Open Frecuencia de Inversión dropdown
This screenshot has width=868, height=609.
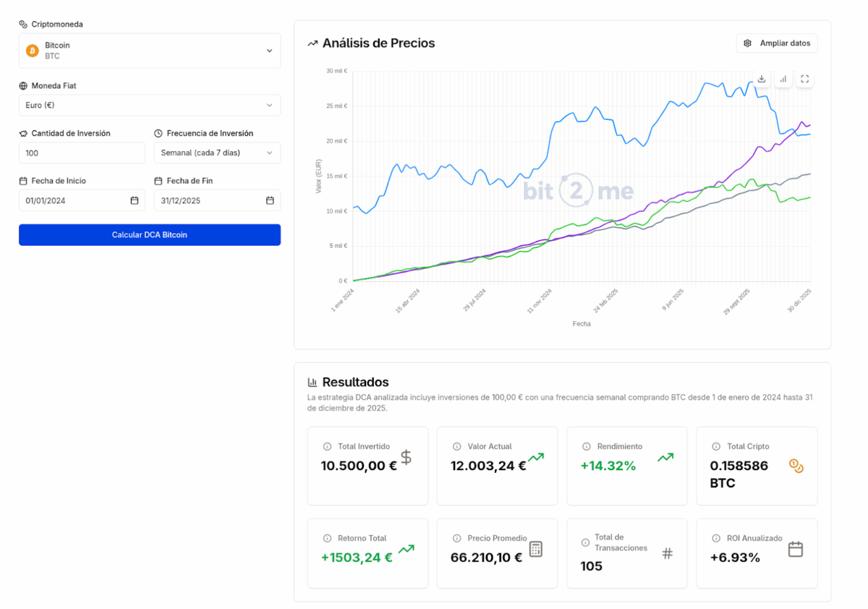pos(217,153)
